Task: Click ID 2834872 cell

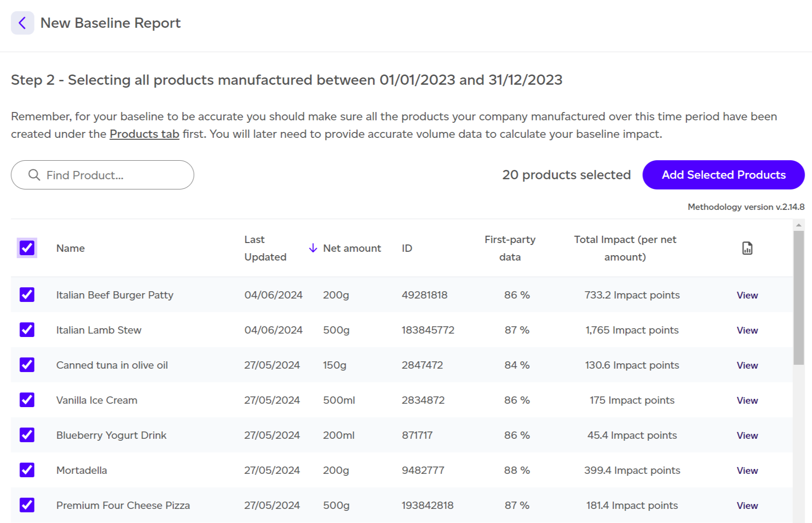Action: click(x=423, y=400)
